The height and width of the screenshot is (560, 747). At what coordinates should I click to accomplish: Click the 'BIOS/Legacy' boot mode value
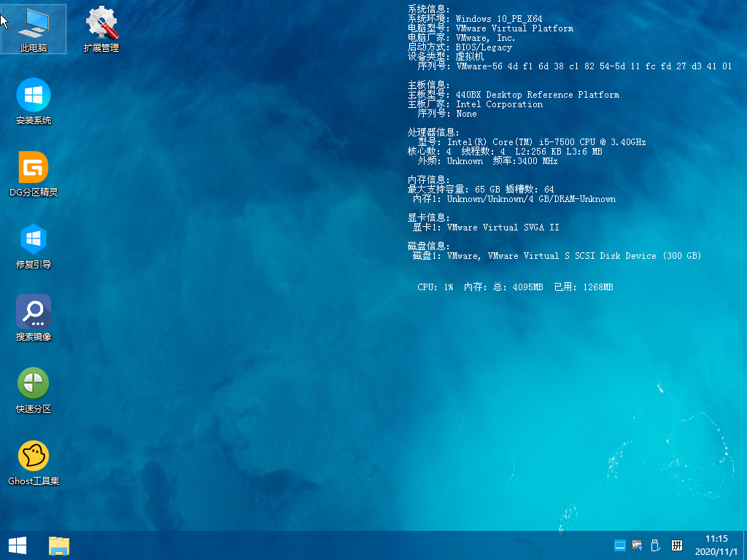pos(484,47)
